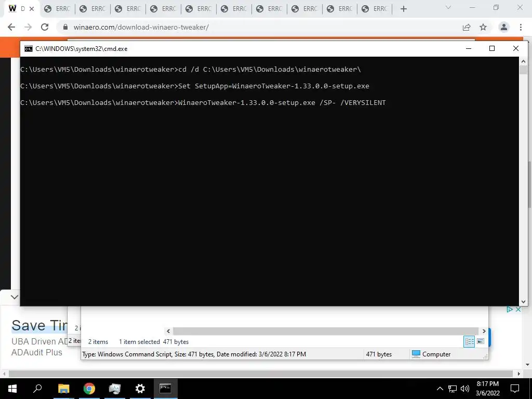Bookmark this page with the star icon
Screen dimensions: 532x399
point(483,27)
